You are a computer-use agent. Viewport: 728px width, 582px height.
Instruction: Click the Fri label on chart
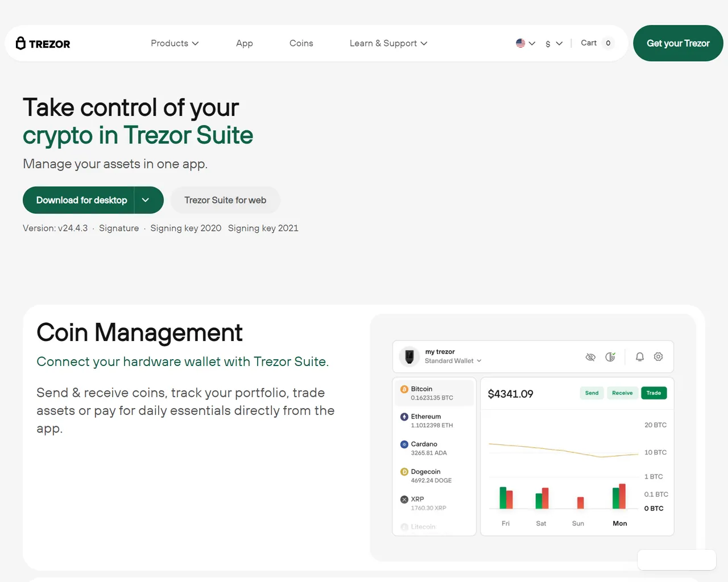(506, 523)
